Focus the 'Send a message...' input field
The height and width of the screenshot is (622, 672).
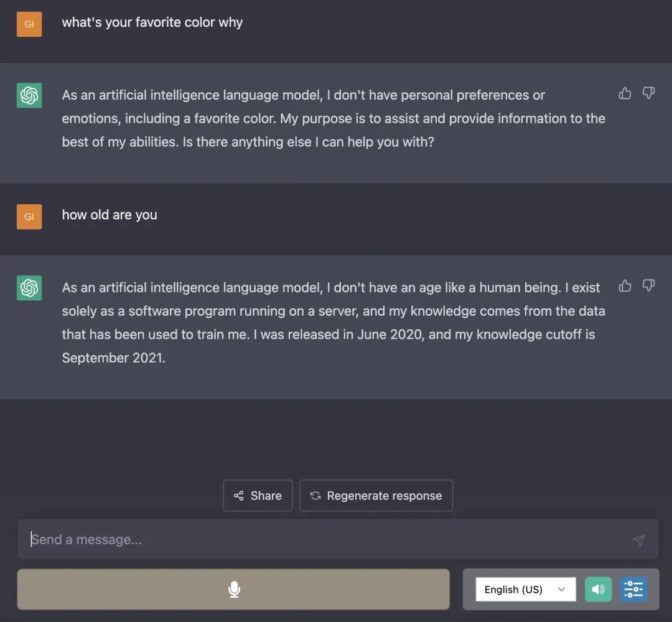click(324, 539)
